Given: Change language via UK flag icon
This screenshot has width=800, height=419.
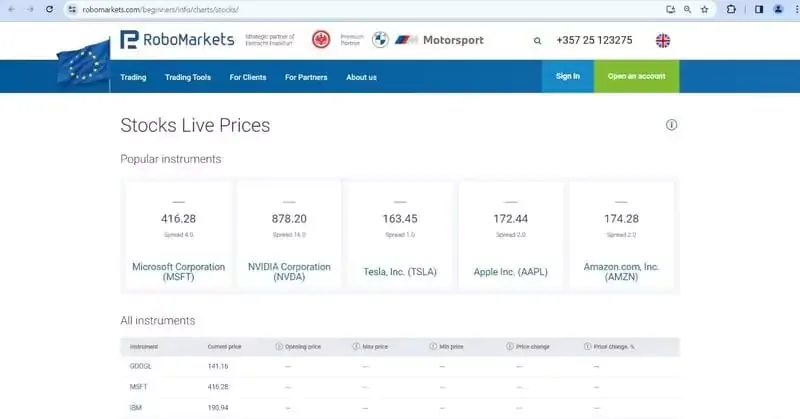Looking at the screenshot, I should click(x=663, y=40).
